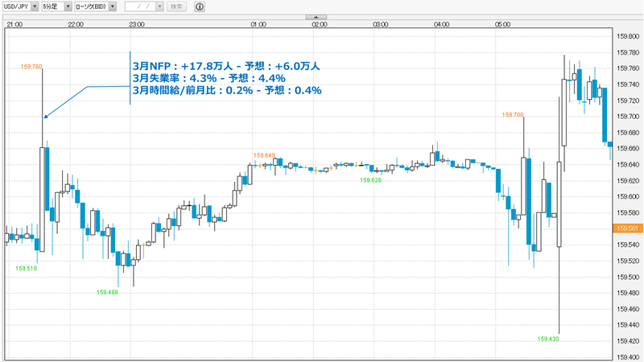
Task: Open the date picker dropdown arrow
Action: coord(159,6)
